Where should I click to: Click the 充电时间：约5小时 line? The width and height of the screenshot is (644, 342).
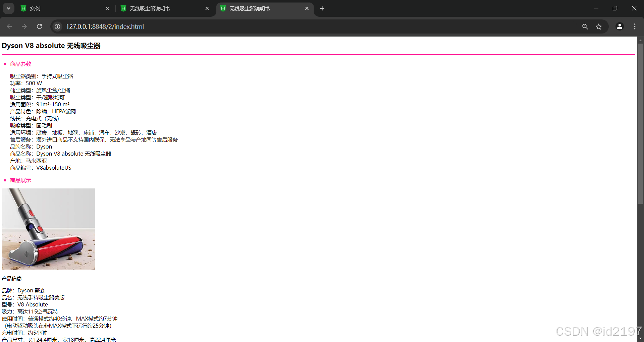24,333
